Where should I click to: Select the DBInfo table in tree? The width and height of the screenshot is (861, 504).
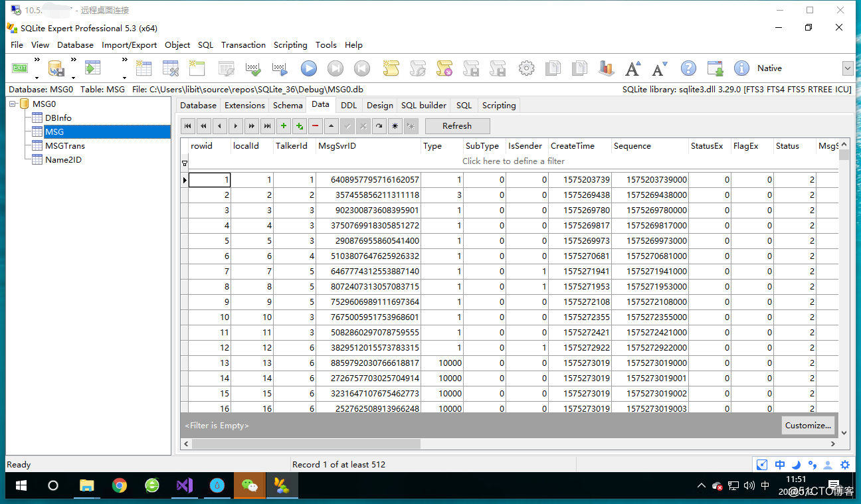tap(58, 118)
